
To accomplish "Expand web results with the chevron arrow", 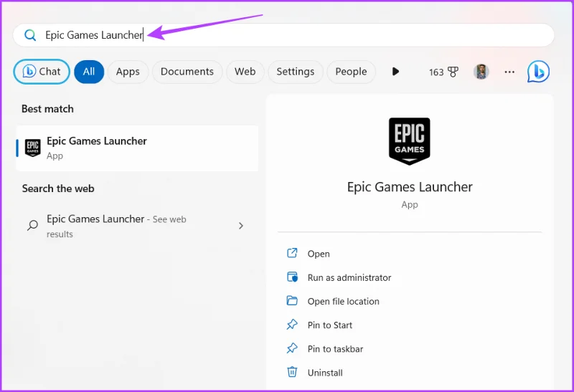I will click(x=241, y=226).
